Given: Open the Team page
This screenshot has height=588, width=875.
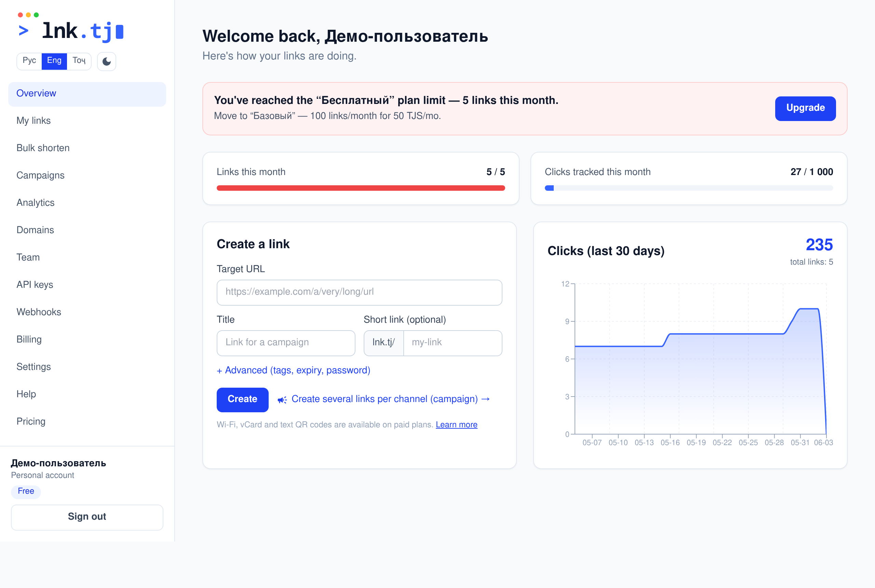Looking at the screenshot, I should 87,258.
